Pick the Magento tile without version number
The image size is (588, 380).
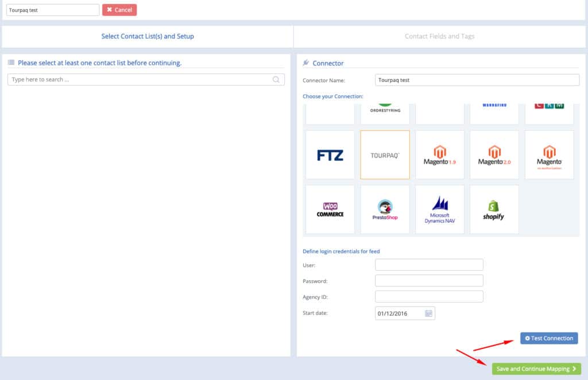[549, 155]
